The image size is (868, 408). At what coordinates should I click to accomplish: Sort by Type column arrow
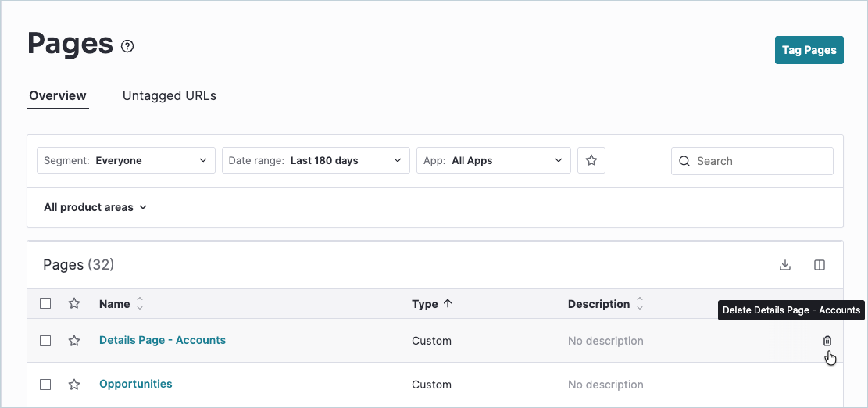[448, 303]
